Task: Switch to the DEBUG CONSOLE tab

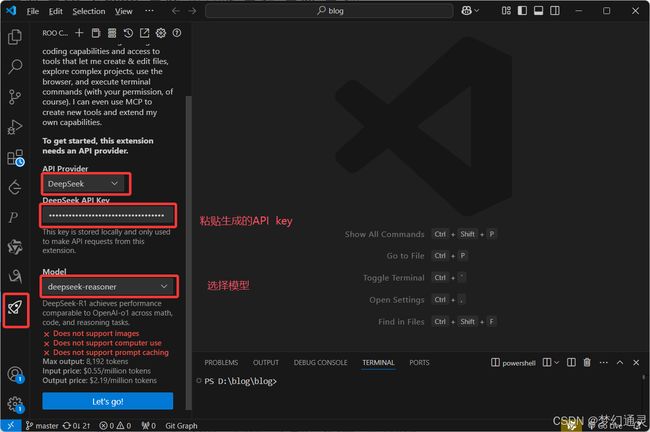Action: pos(320,362)
